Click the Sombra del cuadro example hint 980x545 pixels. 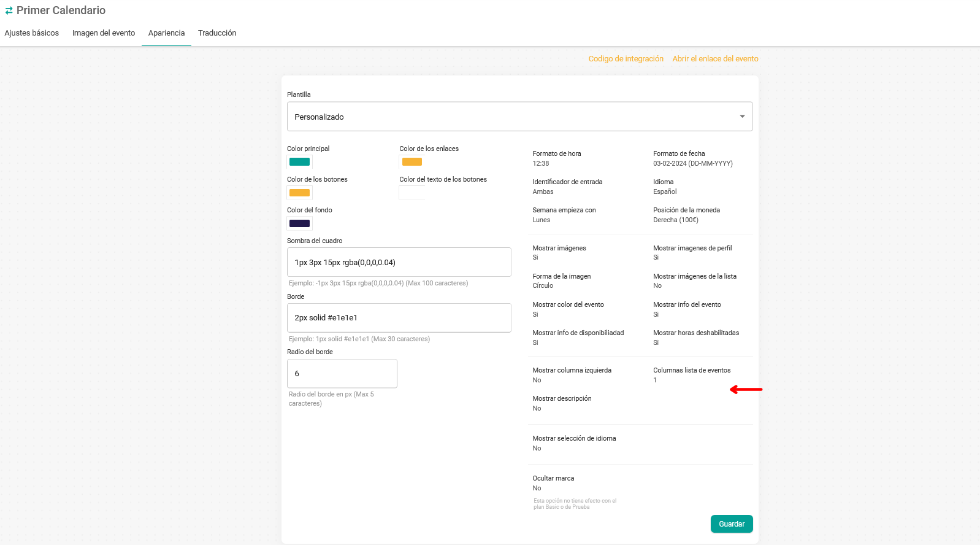click(x=378, y=284)
